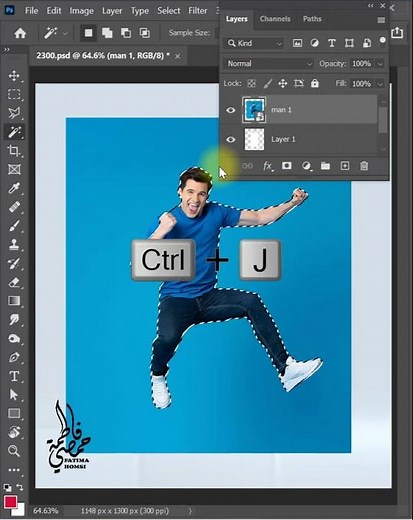Select the History Brush tool
This screenshot has width=413, height=520.
[x=14, y=263]
